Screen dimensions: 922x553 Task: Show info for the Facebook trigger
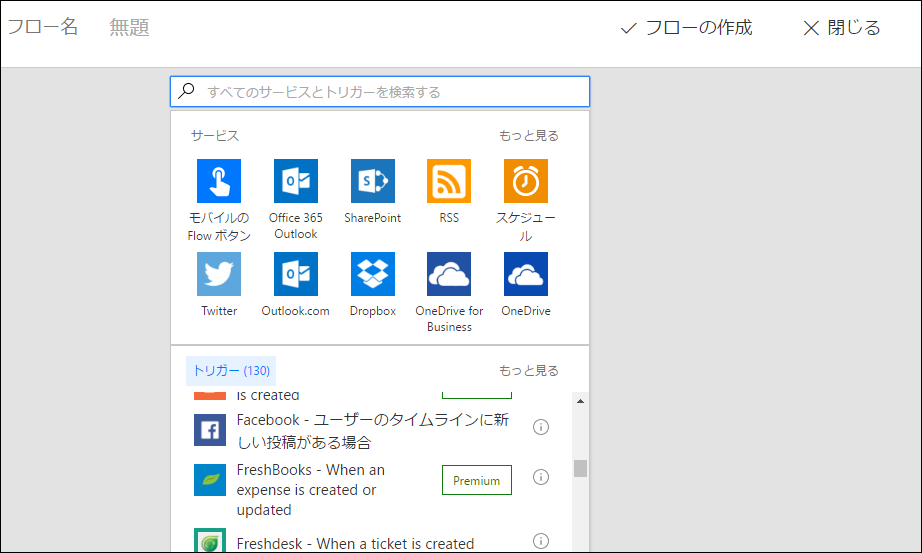(541, 427)
